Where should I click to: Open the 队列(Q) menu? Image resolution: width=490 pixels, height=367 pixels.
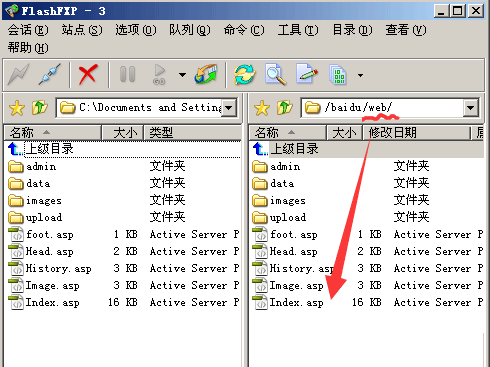pos(190,30)
